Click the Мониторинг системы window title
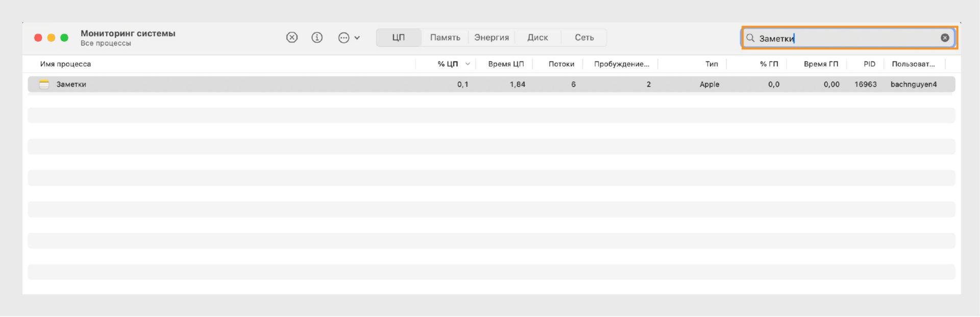The width and height of the screenshot is (980, 317). click(x=128, y=34)
